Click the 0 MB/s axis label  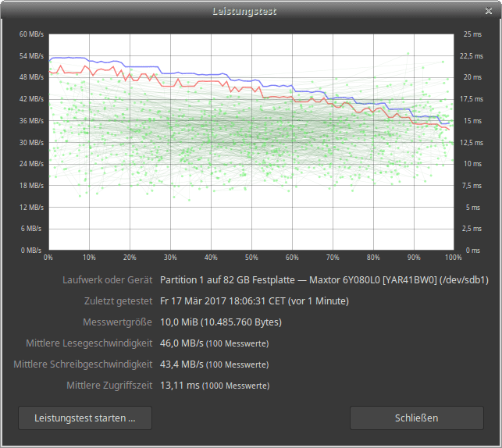(x=31, y=251)
